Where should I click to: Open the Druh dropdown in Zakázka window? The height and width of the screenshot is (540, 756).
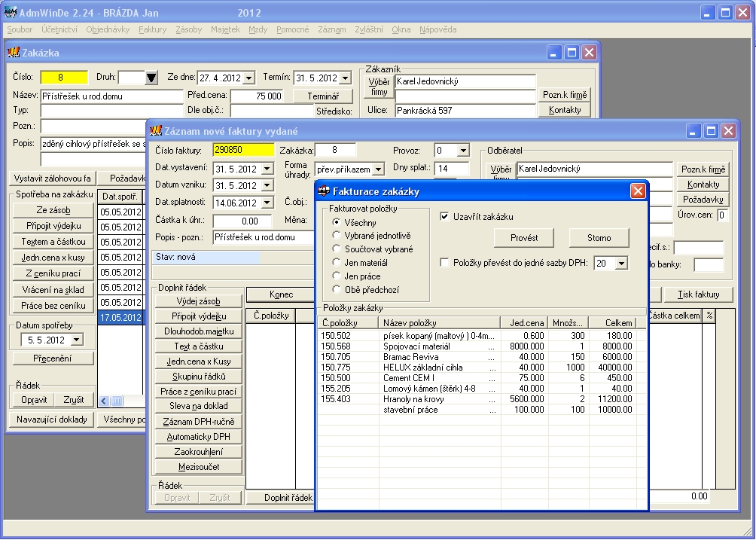tap(151, 77)
